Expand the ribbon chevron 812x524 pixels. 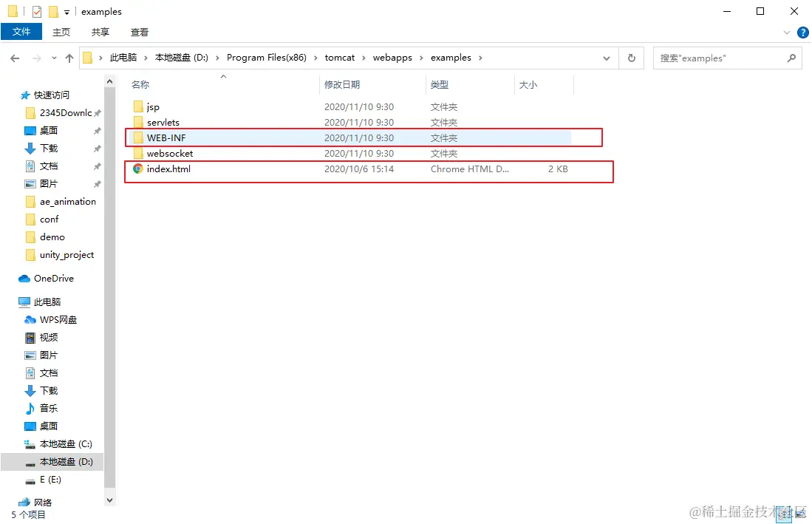pos(787,32)
